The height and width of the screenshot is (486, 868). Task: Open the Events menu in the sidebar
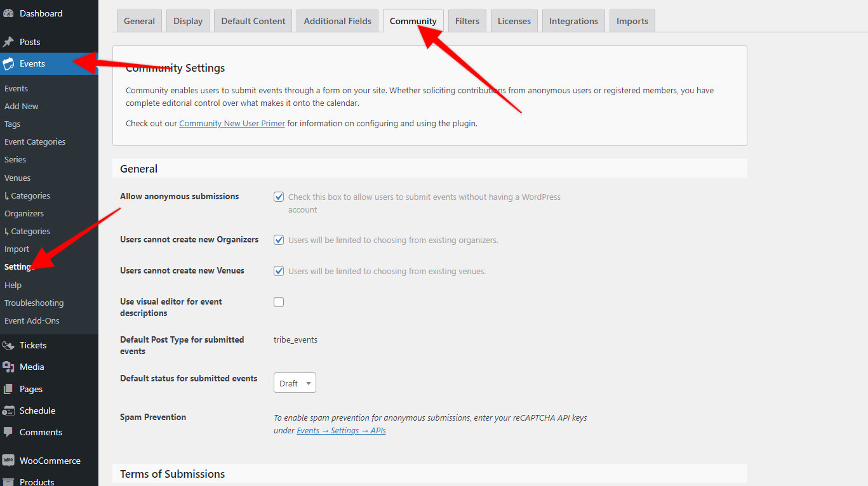click(x=32, y=63)
